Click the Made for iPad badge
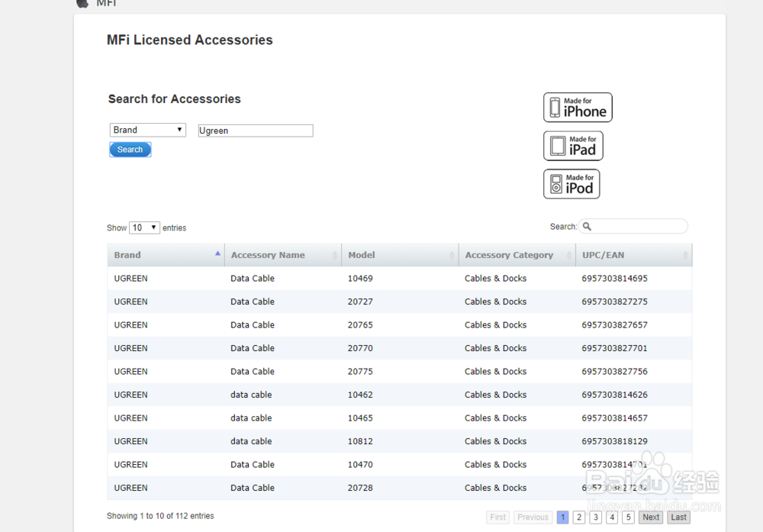This screenshot has height=532, width=763. (x=573, y=146)
